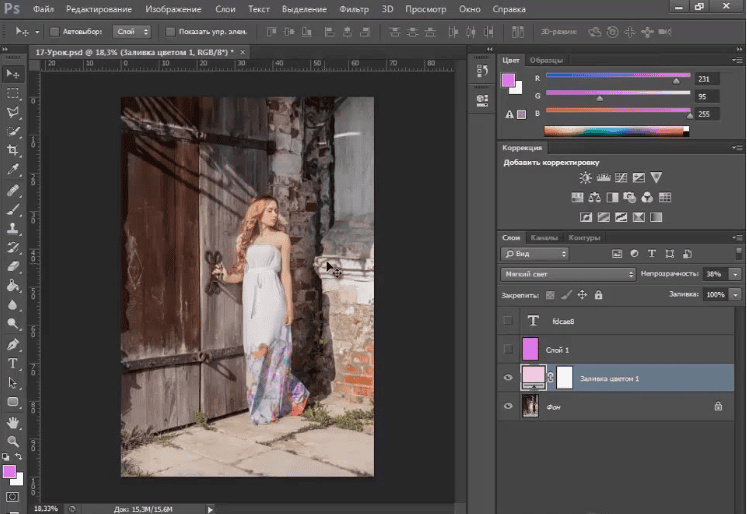This screenshot has height=514, width=747.
Task: Enable the Auto-Select checkbox
Action: coord(54,32)
